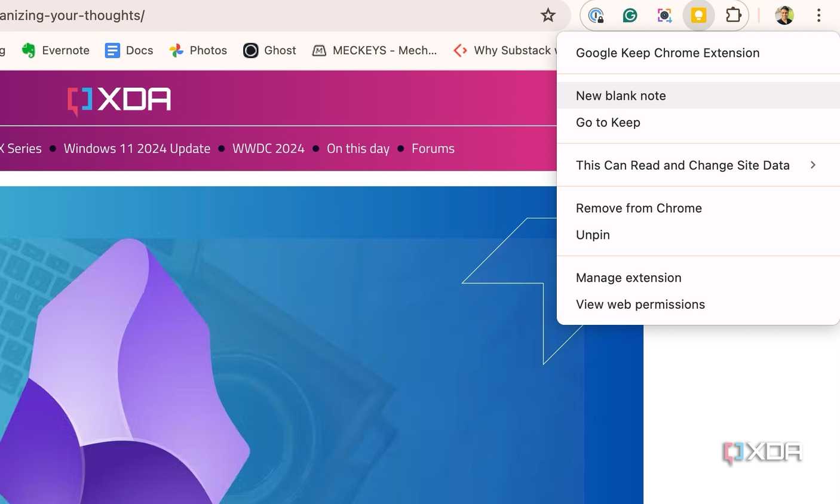Screen dimensions: 840x504
Task: Click the XDA logo in header
Action: 119,100
